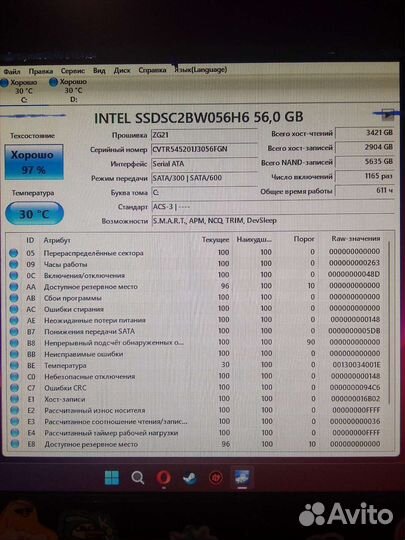
Task: Select the Перераспределённые сектора attribute row
Action: pyautogui.click(x=195, y=253)
